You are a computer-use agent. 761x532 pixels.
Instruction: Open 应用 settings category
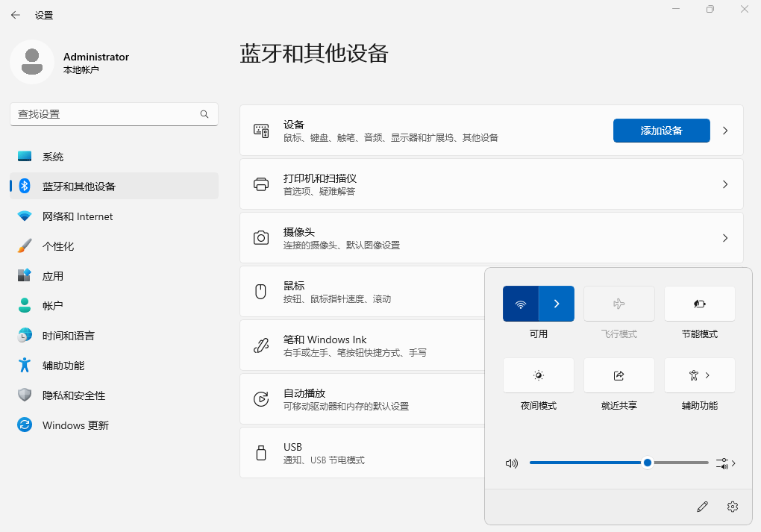click(x=114, y=276)
